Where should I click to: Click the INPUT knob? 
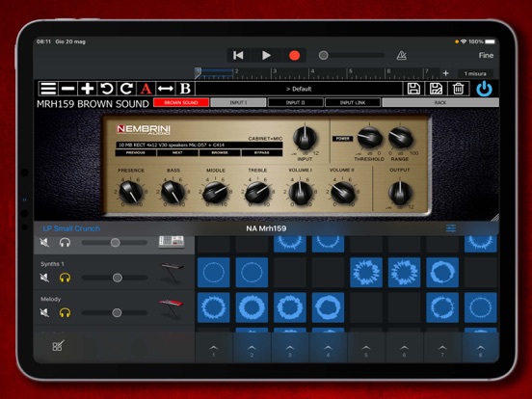(305, 138)
